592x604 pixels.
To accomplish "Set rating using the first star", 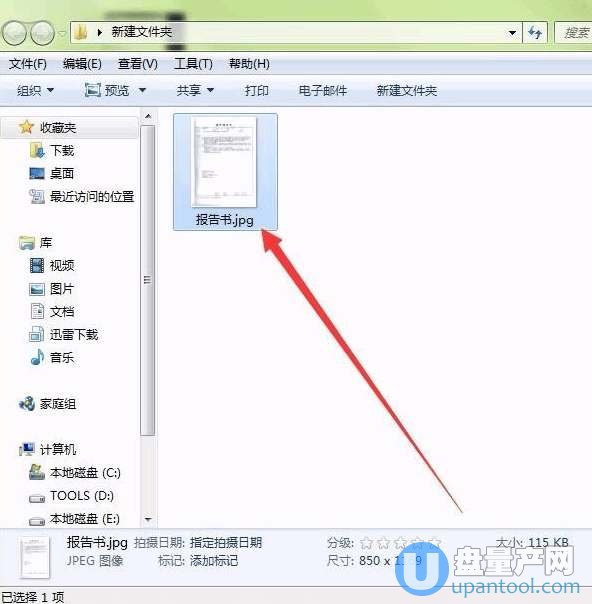I will (367, 543).
